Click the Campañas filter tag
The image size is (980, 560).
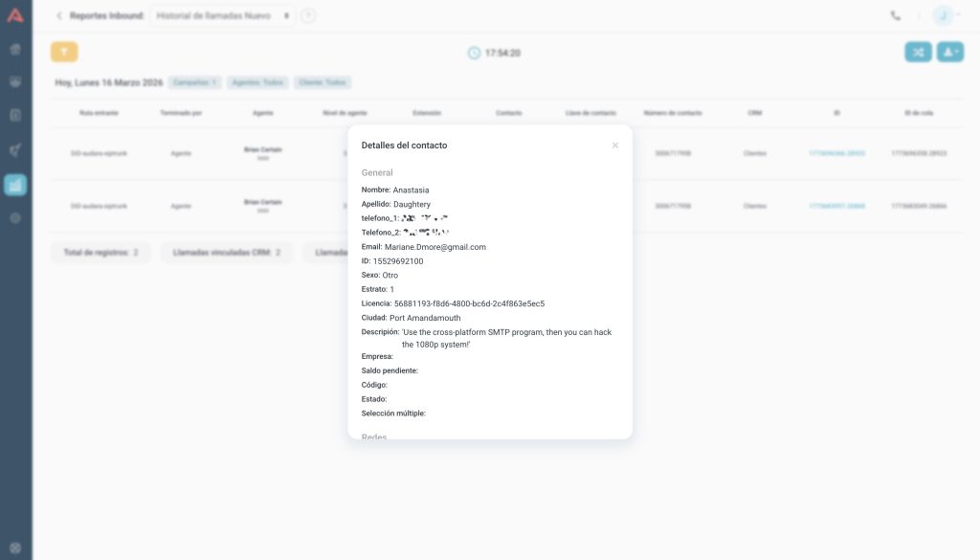click(x=195, y=83)
